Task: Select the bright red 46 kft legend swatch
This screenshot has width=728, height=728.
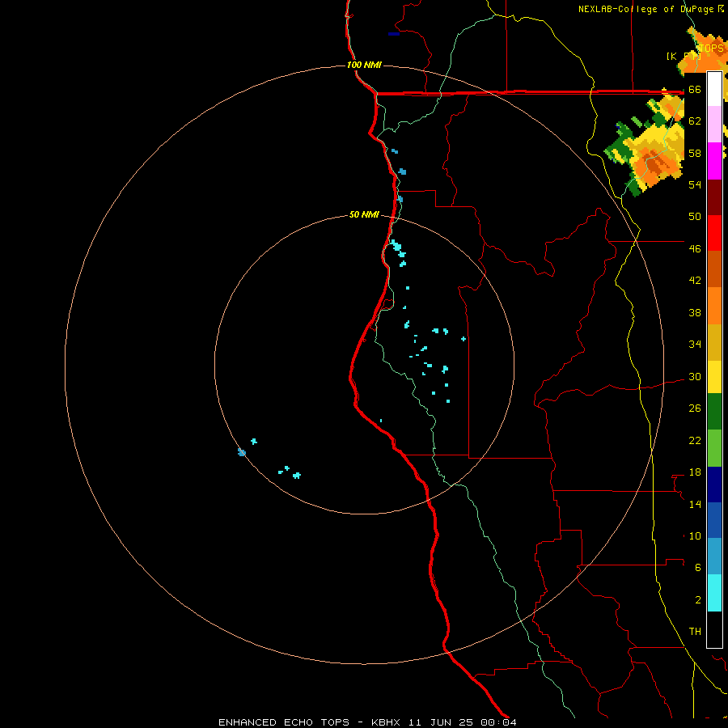Action: click(714, 233)
